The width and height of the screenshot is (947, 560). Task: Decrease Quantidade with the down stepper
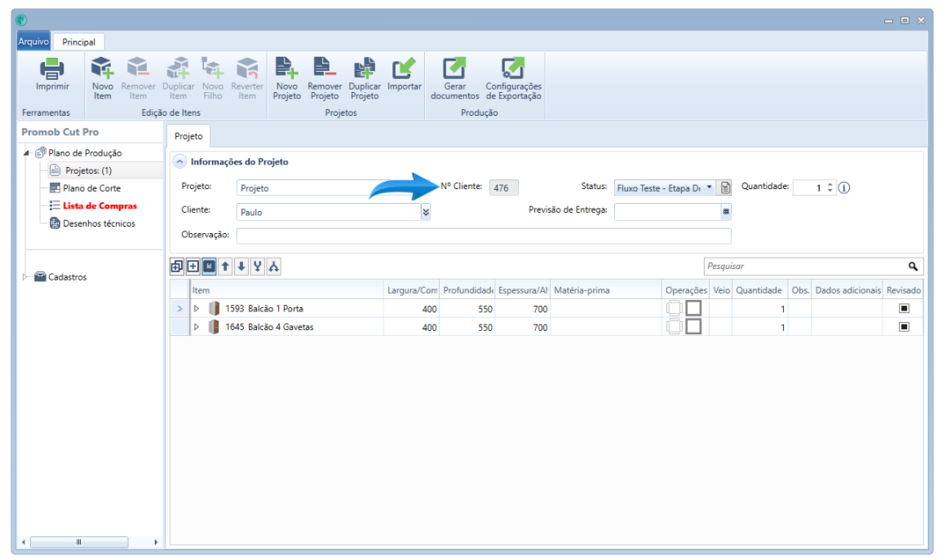pos(830,191)
